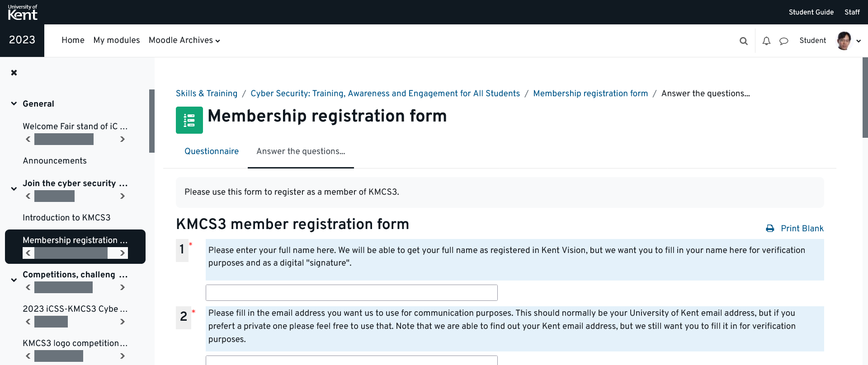
Task: Open the messages speech bubble icon
Action: coord(784,41)
